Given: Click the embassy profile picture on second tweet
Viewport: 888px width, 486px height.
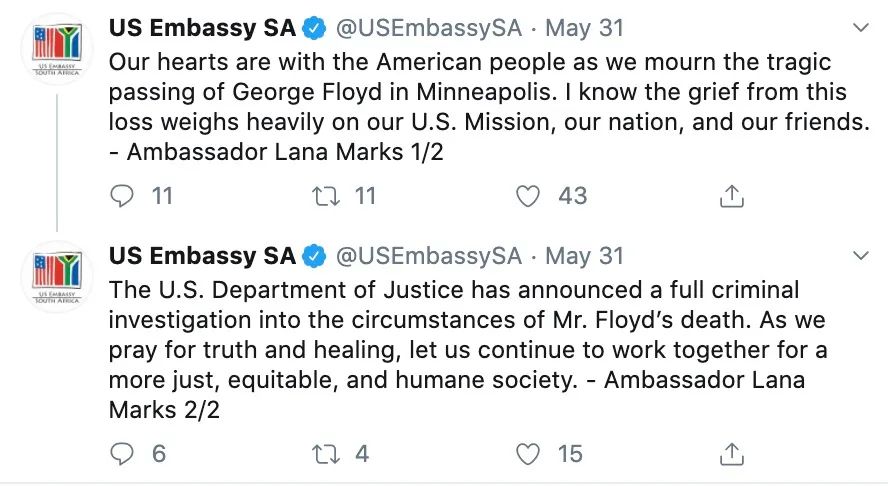Looking at the screenshot, I should (x=56, y=277).
